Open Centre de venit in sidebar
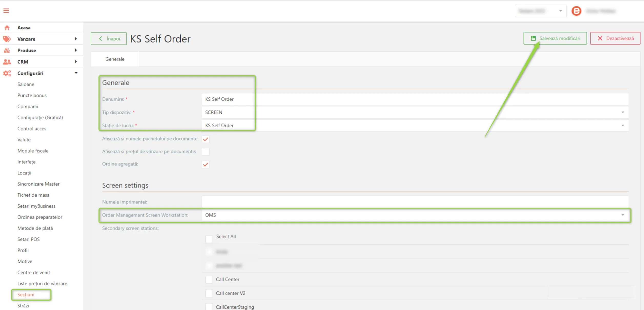The image size is (644, 310). [x=34, y=272]
